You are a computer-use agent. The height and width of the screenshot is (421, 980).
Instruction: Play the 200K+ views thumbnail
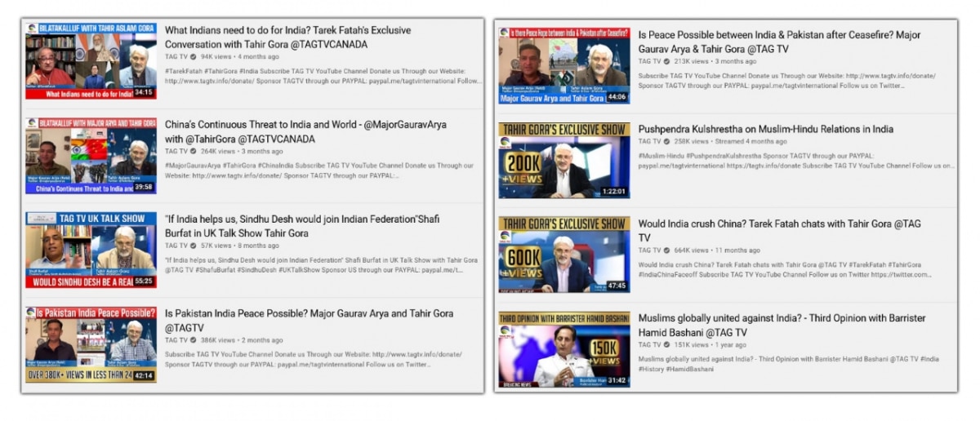point(564,161)
